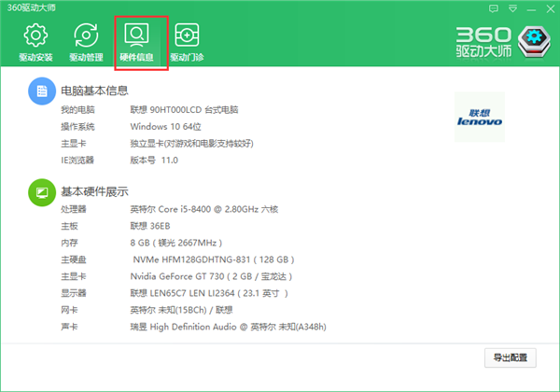Select the text 联想 90HT000LCD 台式电脑
The height and width of the screenshot is (392, 560).
click(x=184, y=109)
